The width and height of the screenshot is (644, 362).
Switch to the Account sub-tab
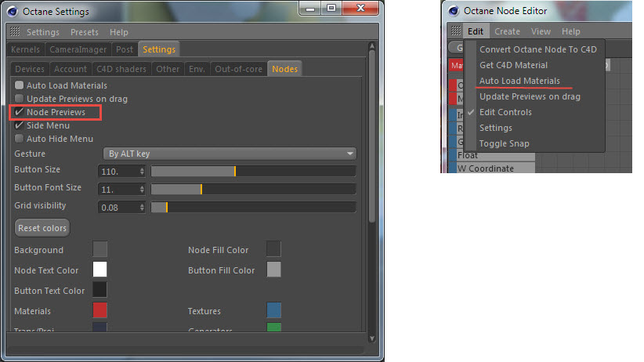point(71,69)
